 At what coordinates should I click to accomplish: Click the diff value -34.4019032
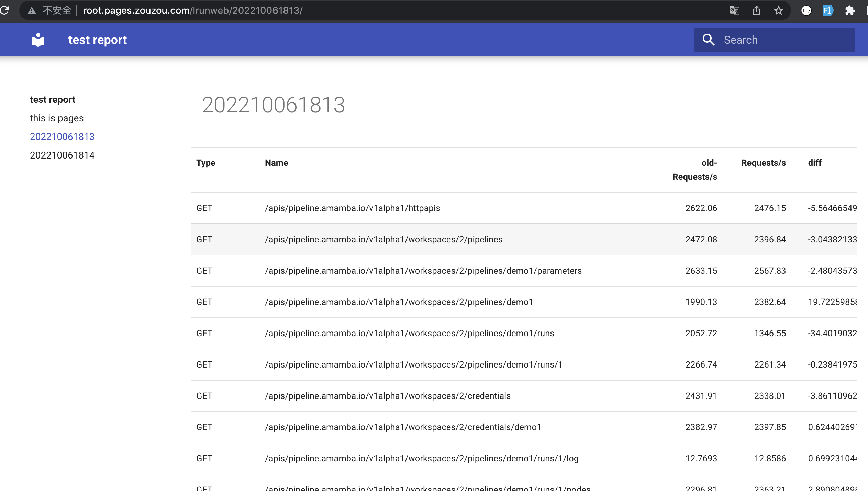(832, 333)
